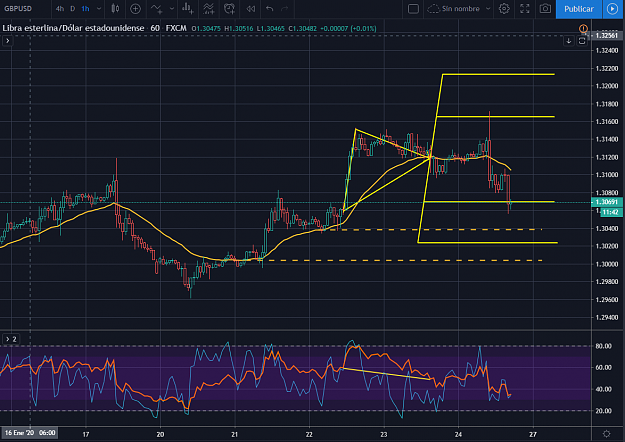Open chart settings gear icon
This screenshot has height=442, width=625.
(x=504, y=8)
